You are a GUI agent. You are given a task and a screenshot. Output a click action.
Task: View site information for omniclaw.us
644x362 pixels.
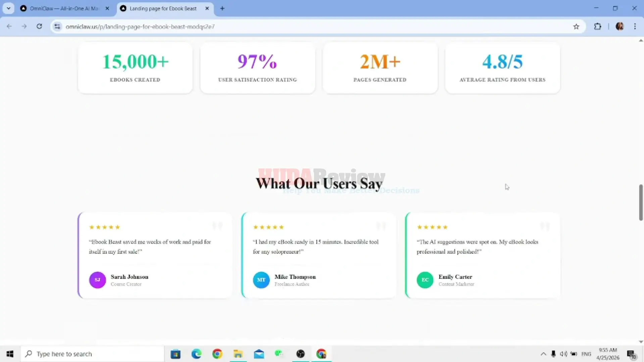[57, 27]
